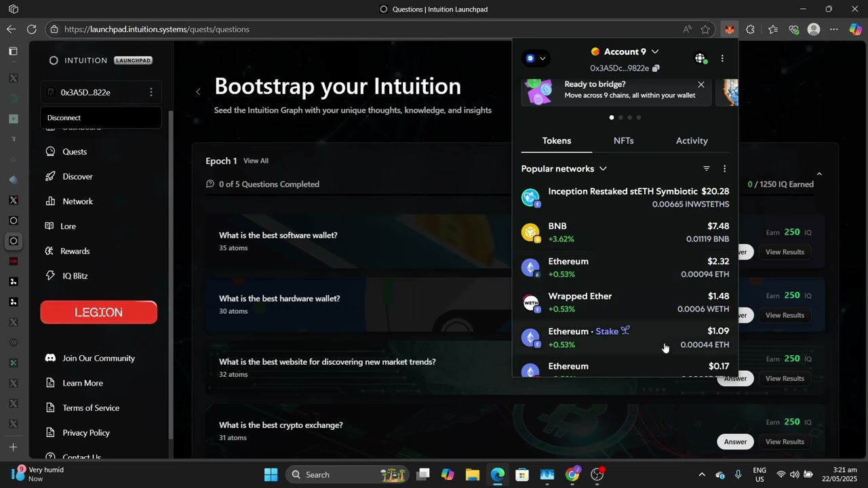Open the Edge profile avatar
868x488 pixels.
[x=814, y=29]
